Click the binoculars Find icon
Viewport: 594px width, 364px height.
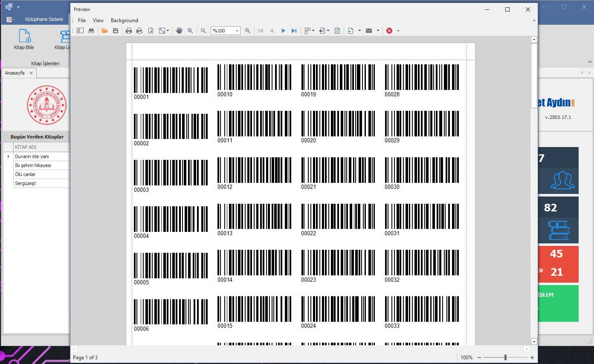pos(91,31)
